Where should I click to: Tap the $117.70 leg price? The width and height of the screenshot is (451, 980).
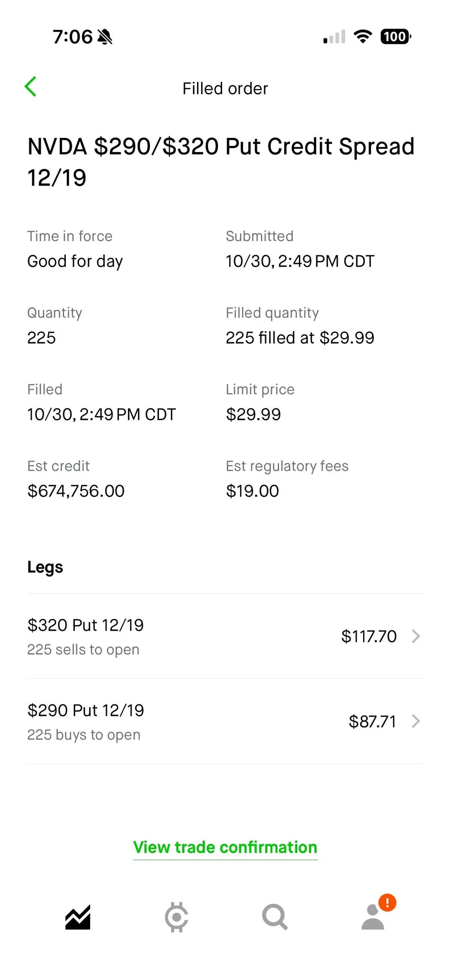pos(369,636)
